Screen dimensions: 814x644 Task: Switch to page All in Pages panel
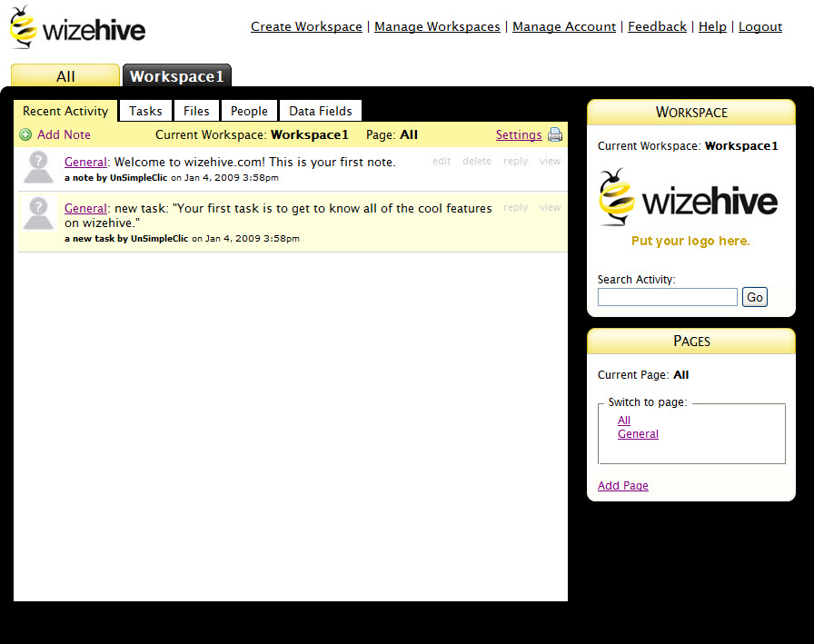click(624, 421)
